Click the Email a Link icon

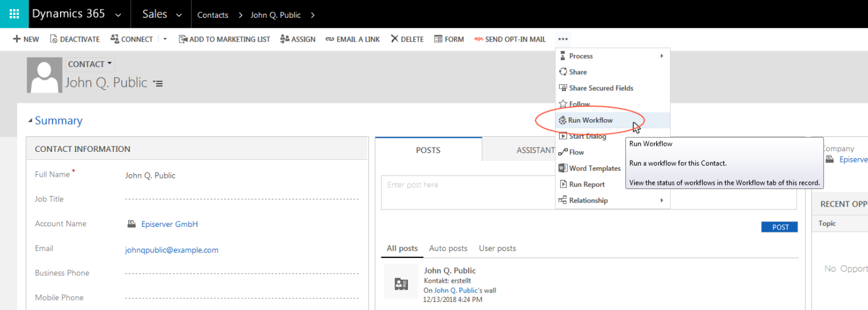(330, 39)
